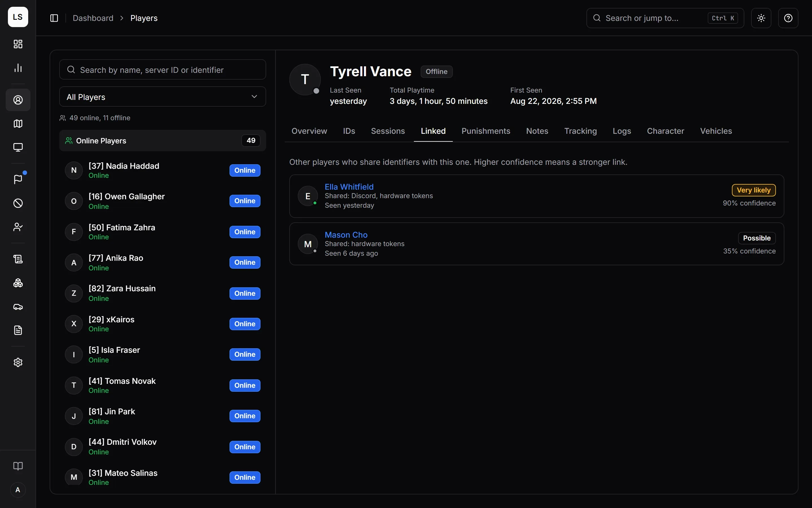Screen dimensions: 812x508
Task: Open the ban circle-slash sidebar icon
Action: coord(18,203)
